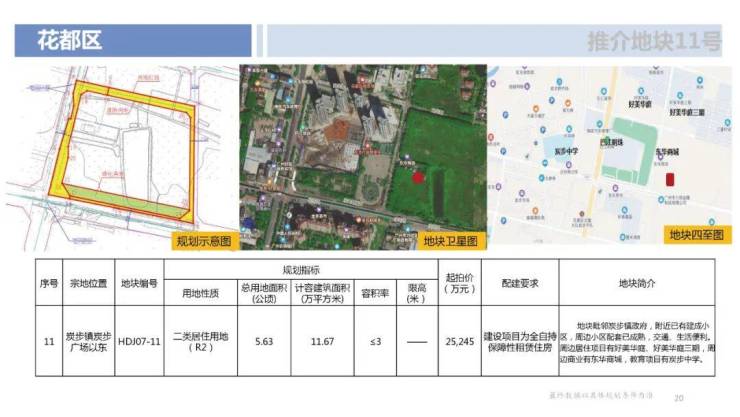
Task: Click the 地块卫星图 yellow label
Action: (451, 241)
